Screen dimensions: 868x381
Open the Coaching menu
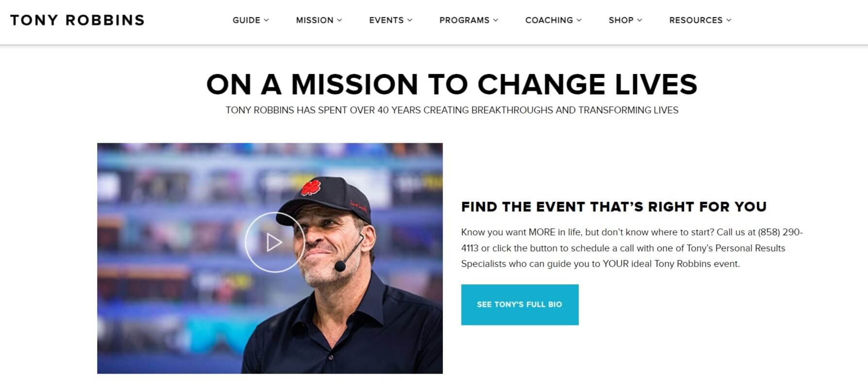pos(553,20)
